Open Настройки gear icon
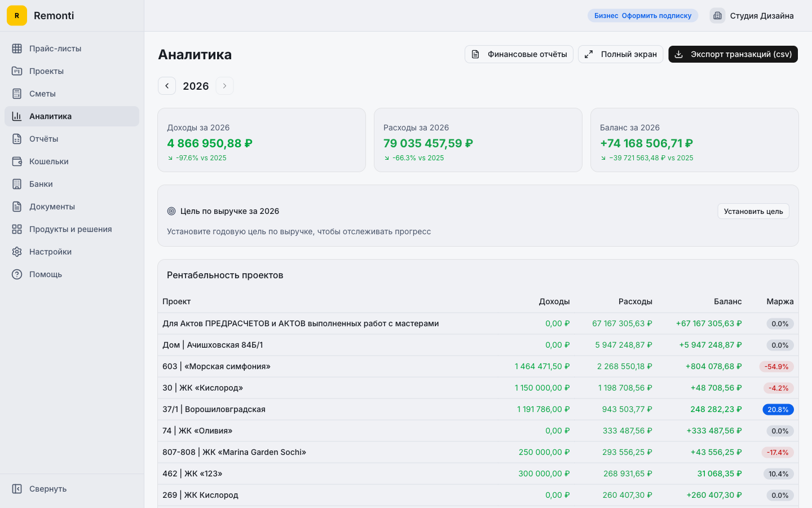Screen dimensions: 812x508 pyautogui.click(x=17, y=252)
